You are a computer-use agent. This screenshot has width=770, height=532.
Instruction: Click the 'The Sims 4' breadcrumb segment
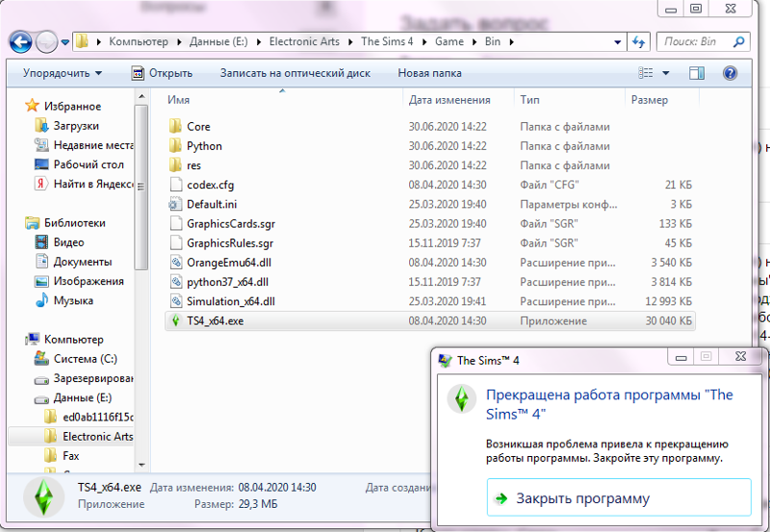(x=387, y=41)
